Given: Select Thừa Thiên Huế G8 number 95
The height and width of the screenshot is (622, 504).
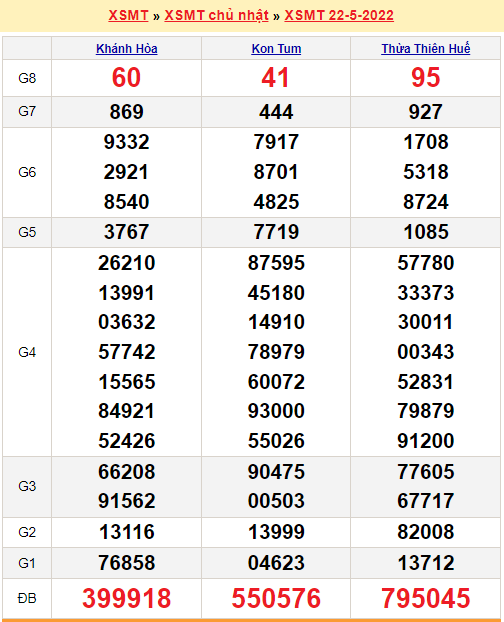Looking at the screenshot, I should (x=425, y=77).
